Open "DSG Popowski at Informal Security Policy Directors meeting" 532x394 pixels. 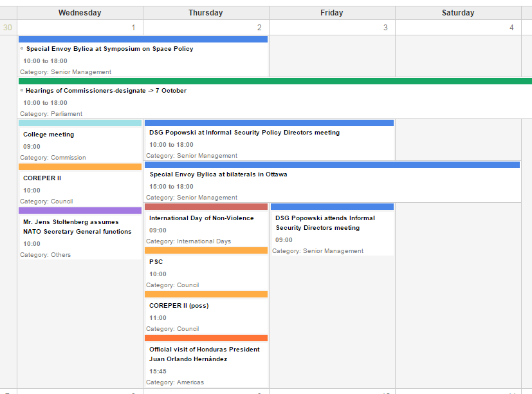244,132
